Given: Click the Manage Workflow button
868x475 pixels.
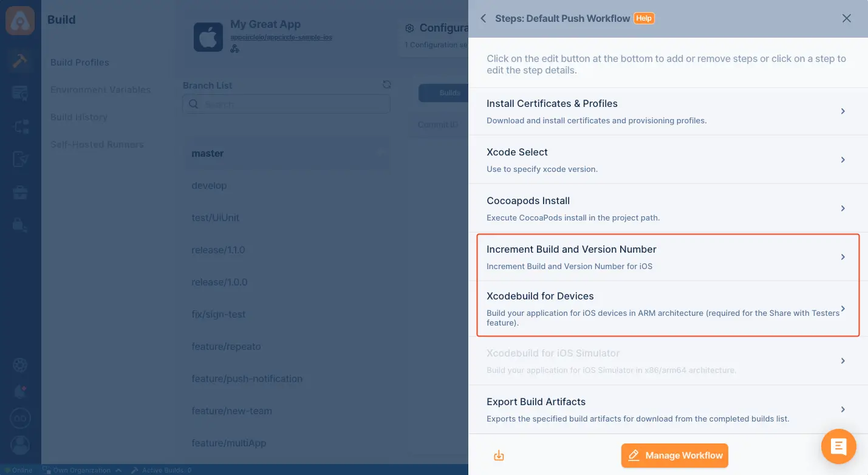Looking at the screenshot, I should click(674, 456).
